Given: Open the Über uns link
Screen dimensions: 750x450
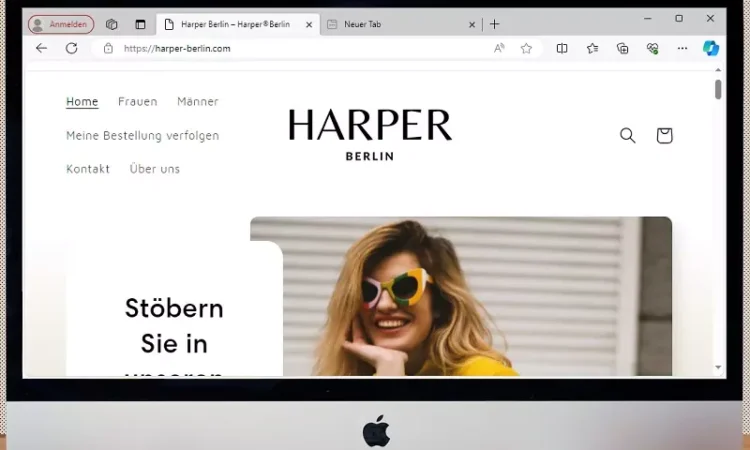Looking at the screenshot, I should 154,168.
